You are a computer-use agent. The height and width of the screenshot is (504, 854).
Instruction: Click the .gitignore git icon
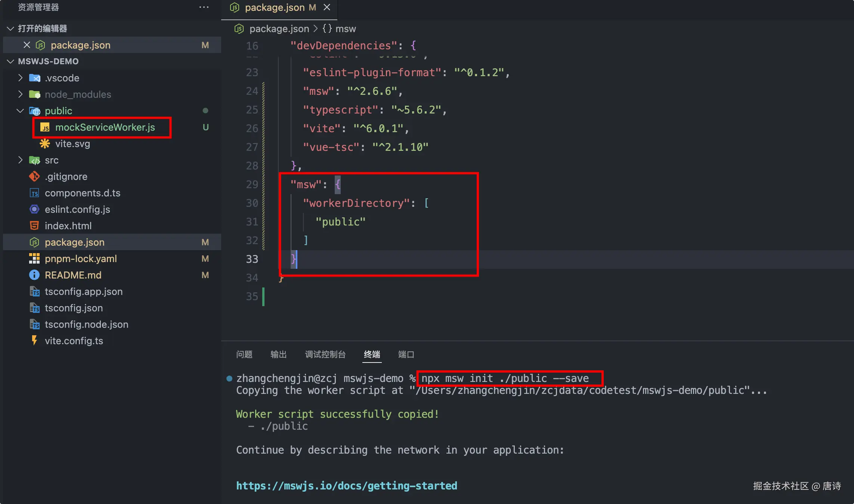point(34,177)
